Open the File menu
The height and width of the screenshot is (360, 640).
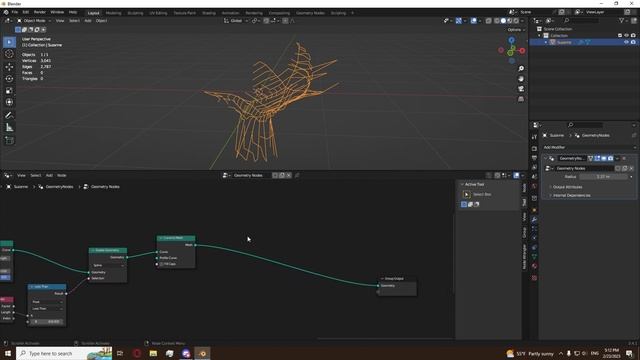(15, 12)
